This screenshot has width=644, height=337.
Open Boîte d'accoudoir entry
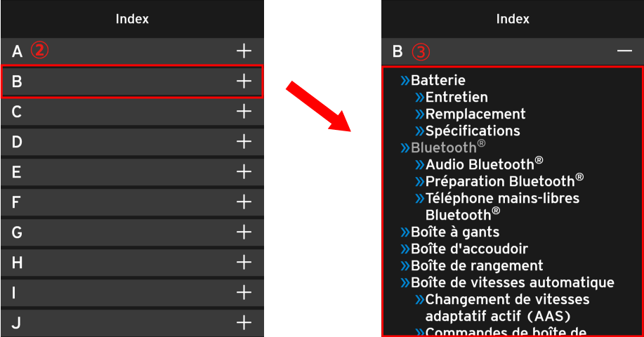tap(468, 249)
